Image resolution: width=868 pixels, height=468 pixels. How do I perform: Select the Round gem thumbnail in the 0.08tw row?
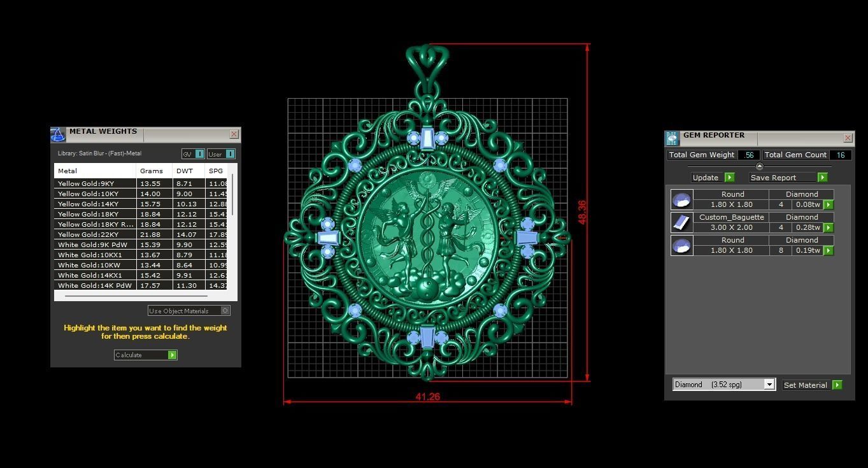681,199
